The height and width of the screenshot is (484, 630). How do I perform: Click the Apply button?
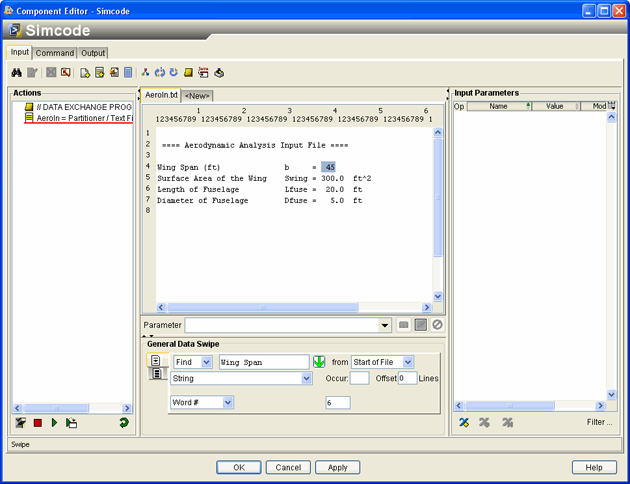[338, 467]
